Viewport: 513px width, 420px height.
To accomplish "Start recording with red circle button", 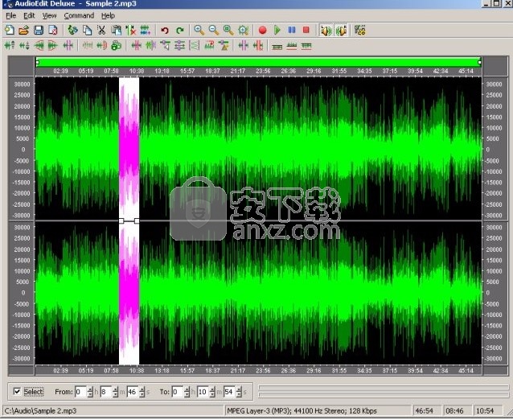I will 262,30.
